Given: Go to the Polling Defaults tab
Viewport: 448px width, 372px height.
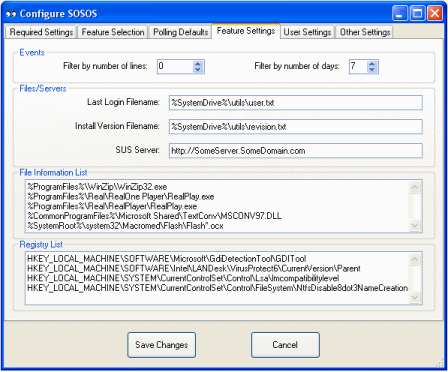Looking at the screenshot, I should [180, 32].
